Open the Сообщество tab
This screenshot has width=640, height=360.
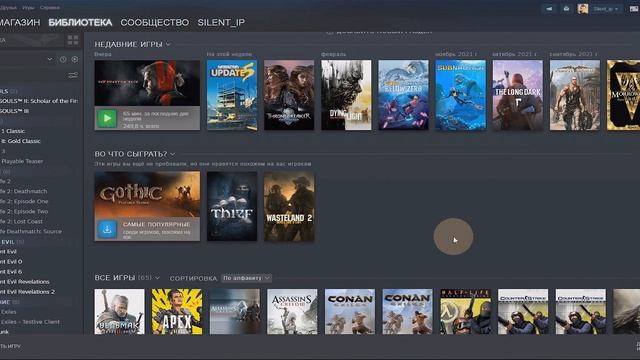154,22
